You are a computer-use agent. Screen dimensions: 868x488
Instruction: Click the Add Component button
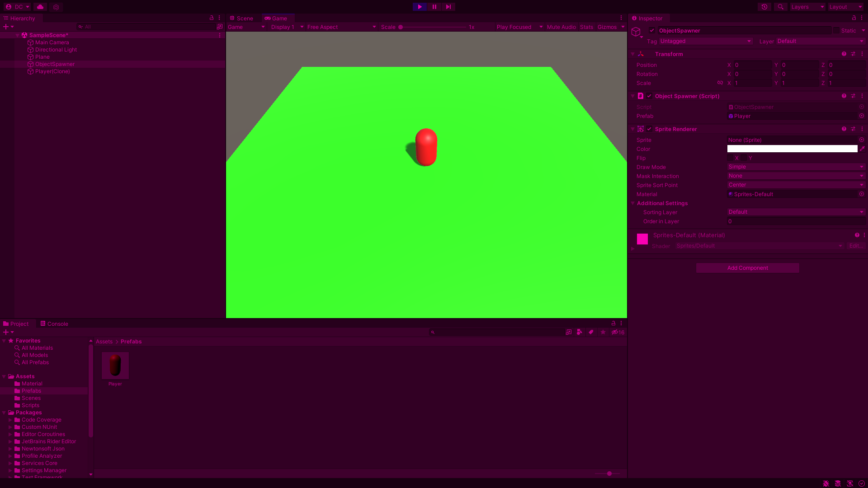coord(747,268)
